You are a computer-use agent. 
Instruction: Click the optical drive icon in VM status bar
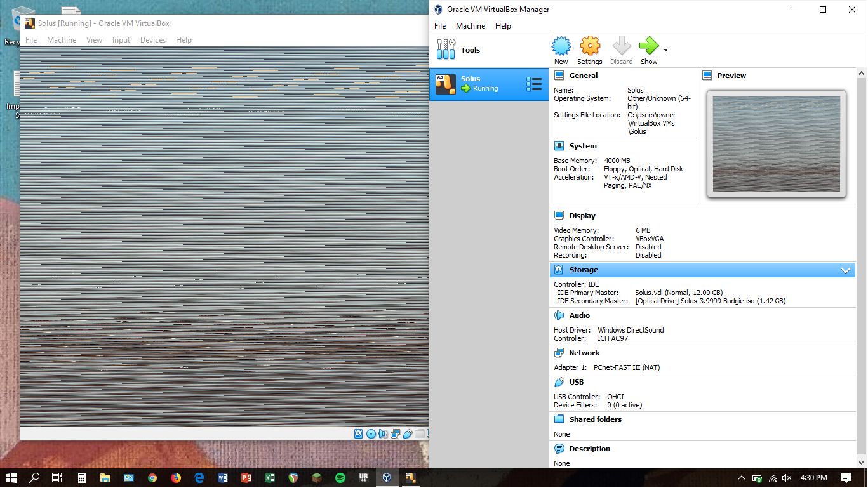coord(371,434)
